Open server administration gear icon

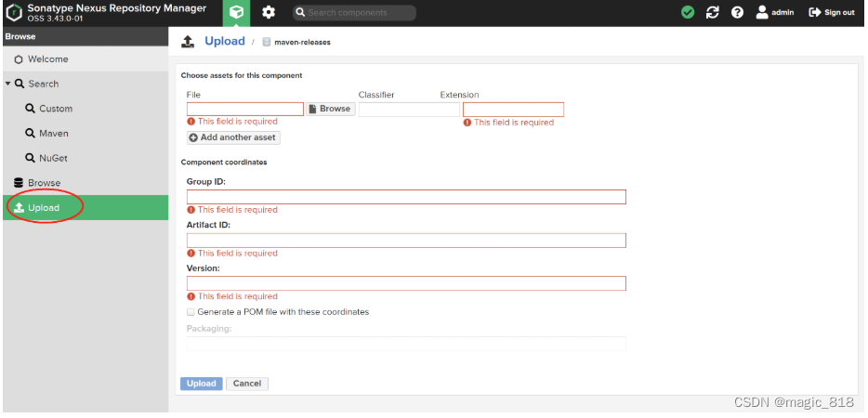(x=269, y=13)
